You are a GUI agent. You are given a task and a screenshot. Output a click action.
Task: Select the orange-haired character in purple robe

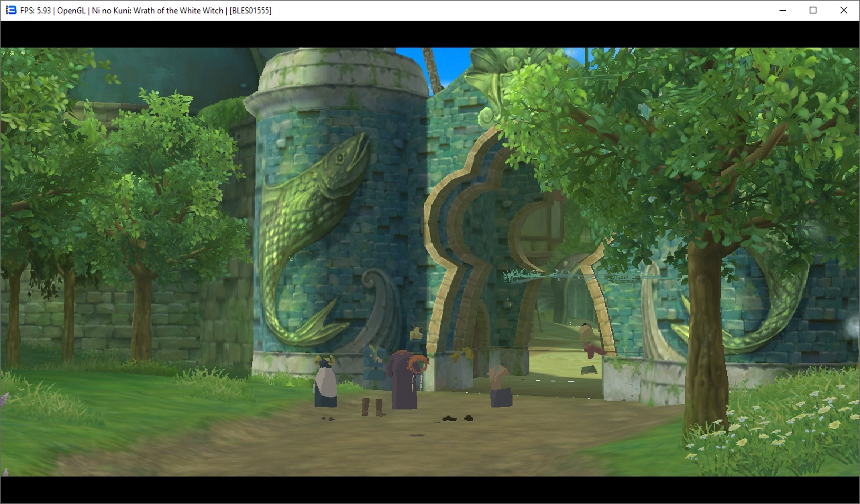click(405, 379)
